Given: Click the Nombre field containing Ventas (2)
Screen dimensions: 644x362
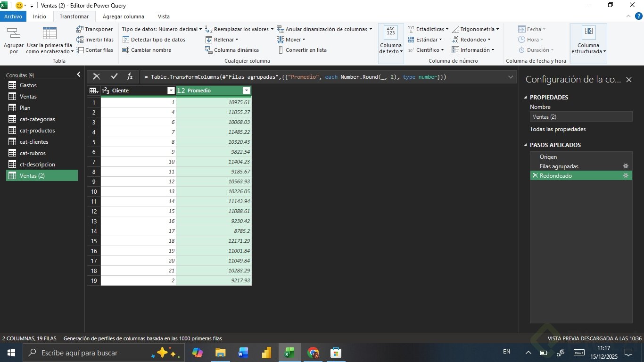Looking at the screenshot, I should coord(581,117).
